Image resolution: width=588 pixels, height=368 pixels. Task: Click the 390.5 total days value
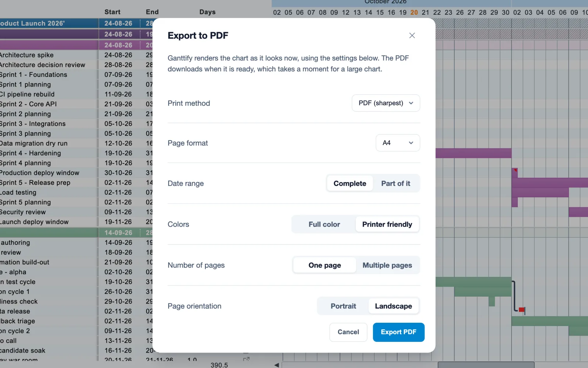[219, 365]
